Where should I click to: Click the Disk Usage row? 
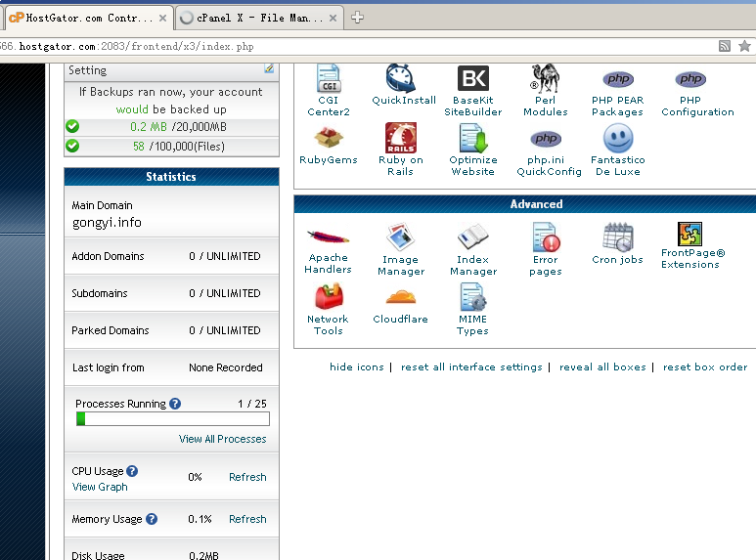[172, 550]
